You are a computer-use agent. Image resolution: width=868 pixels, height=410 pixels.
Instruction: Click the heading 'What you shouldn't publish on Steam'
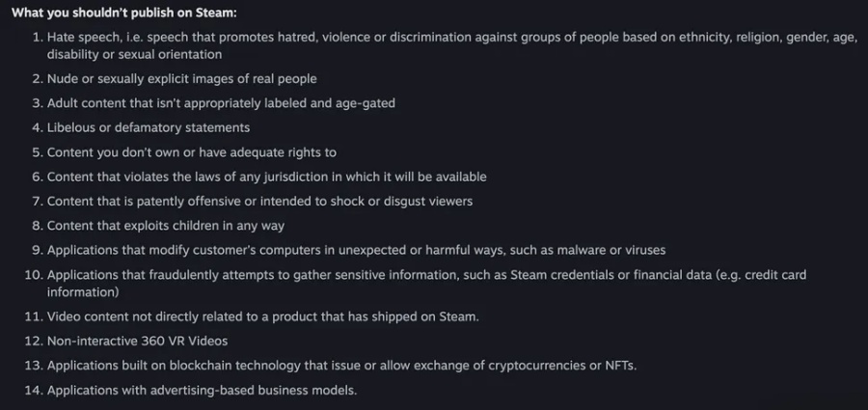(x=124, y=13)
